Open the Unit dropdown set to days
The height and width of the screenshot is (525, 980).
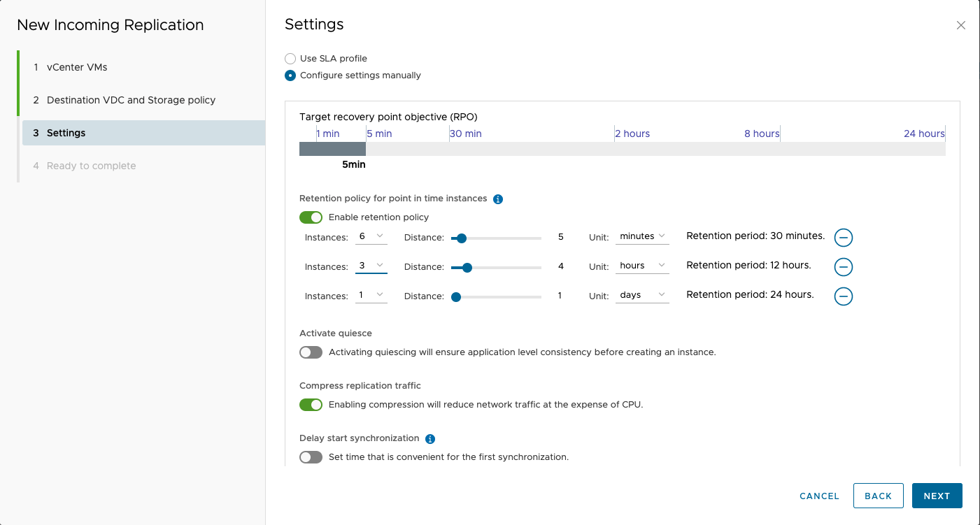point(643,295)
